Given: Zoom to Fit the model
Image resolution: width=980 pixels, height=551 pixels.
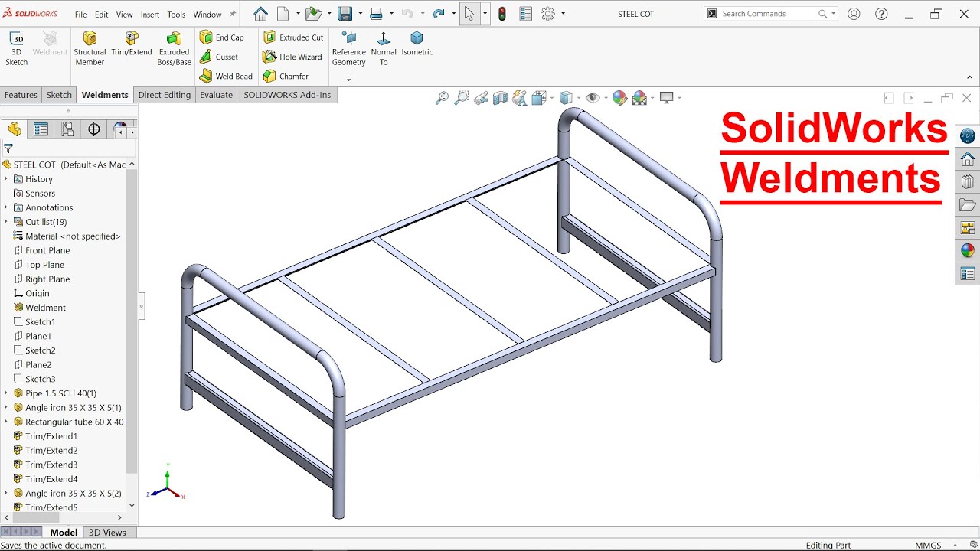Looking at the screenshot, I should pyautogui.click(x=442, y=98).
